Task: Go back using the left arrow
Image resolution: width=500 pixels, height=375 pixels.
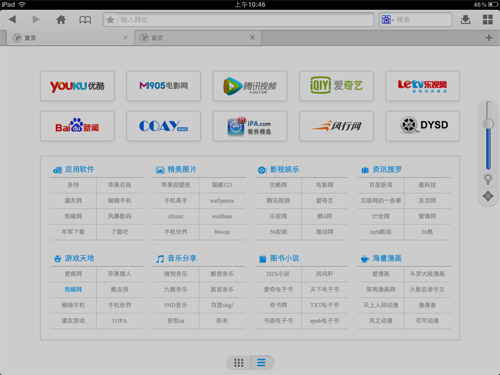Action: click(12, 19)
